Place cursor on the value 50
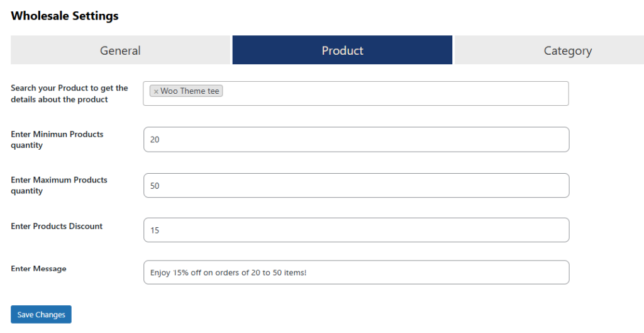 click(x=155, y=186)
